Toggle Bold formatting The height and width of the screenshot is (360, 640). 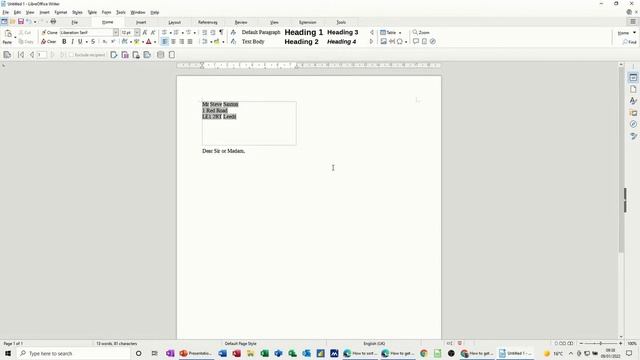click(64, 42)
